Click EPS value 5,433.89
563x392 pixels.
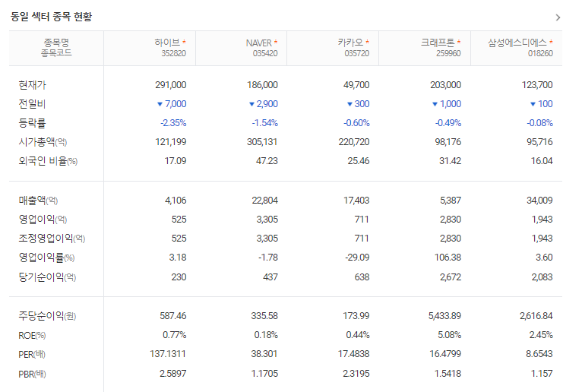(444, 316)
